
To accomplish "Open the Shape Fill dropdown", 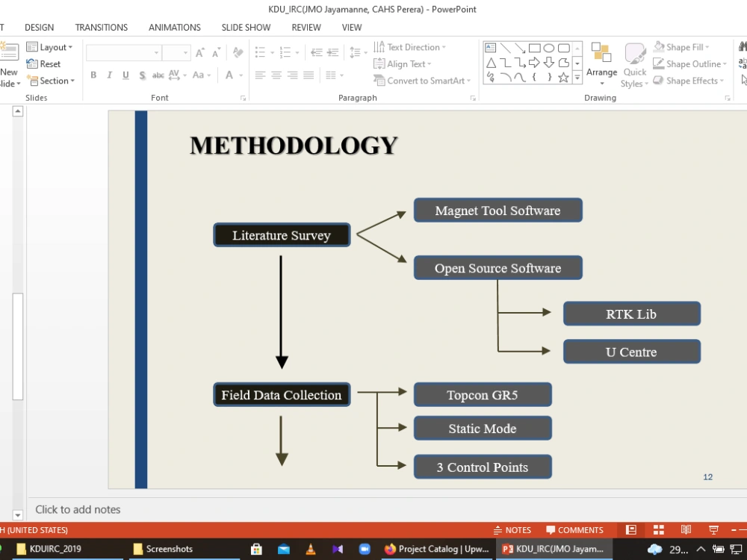I will tap(681, 47).
